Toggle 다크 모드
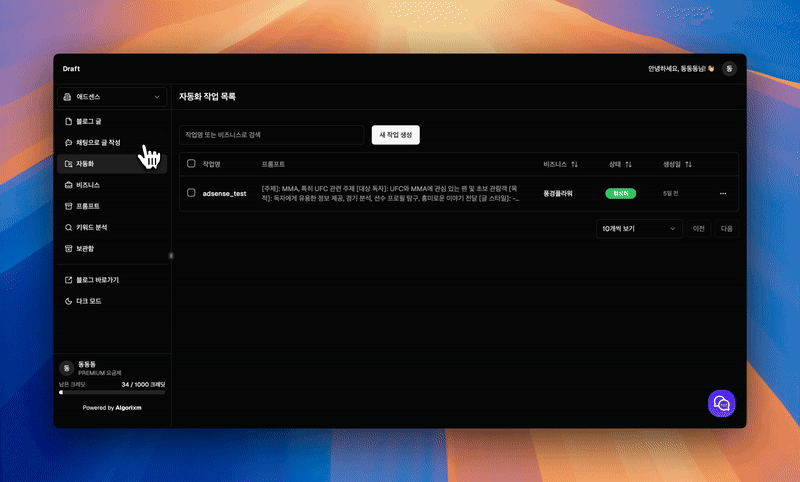Image resolution: width=800 pixels, height=482 pixels. 112,301
